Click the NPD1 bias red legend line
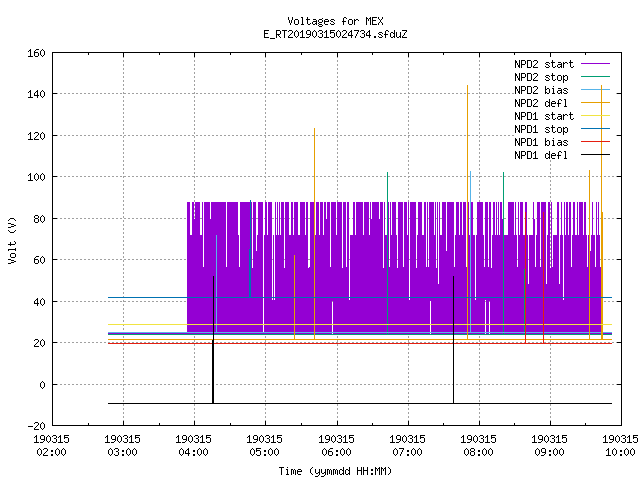640x480 pixels. pyautogui.click(x=595, y=142)
